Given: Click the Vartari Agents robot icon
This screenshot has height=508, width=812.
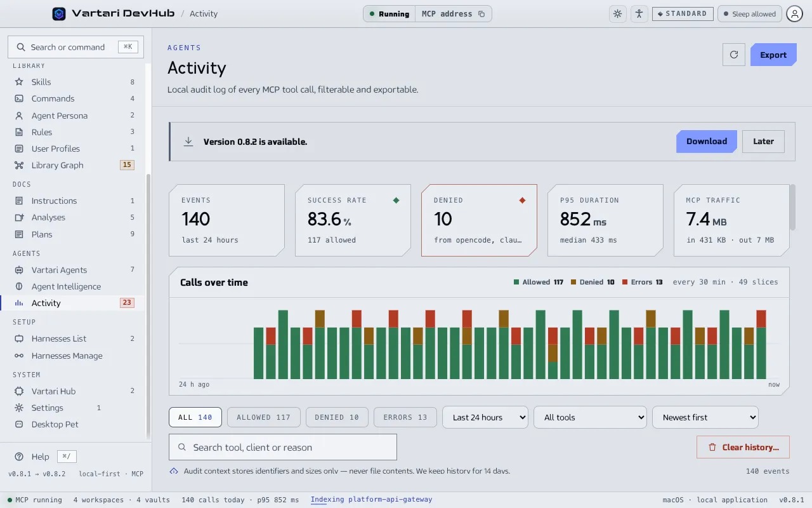Looking at the screenshot, I should [x=19, y=270].
